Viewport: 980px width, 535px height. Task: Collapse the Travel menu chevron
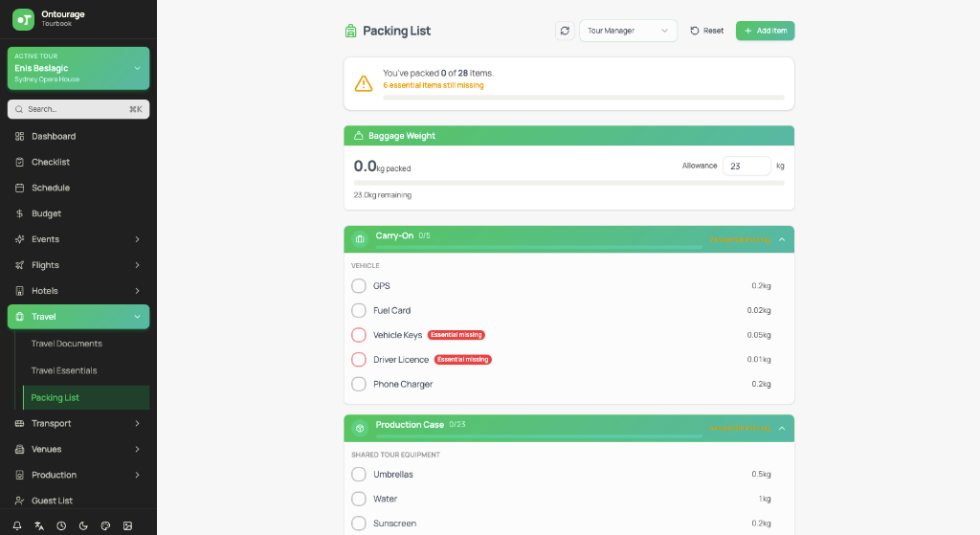pyautogui.click(x=138, y=317)
